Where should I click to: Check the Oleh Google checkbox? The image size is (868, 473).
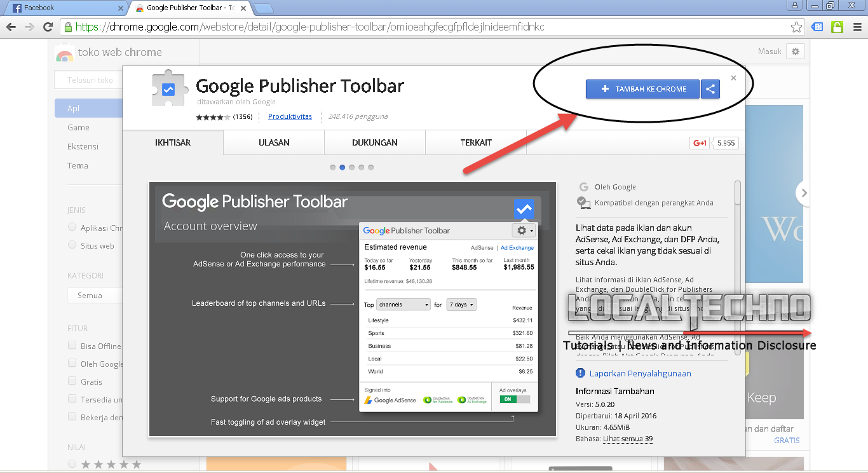[72, 364]
